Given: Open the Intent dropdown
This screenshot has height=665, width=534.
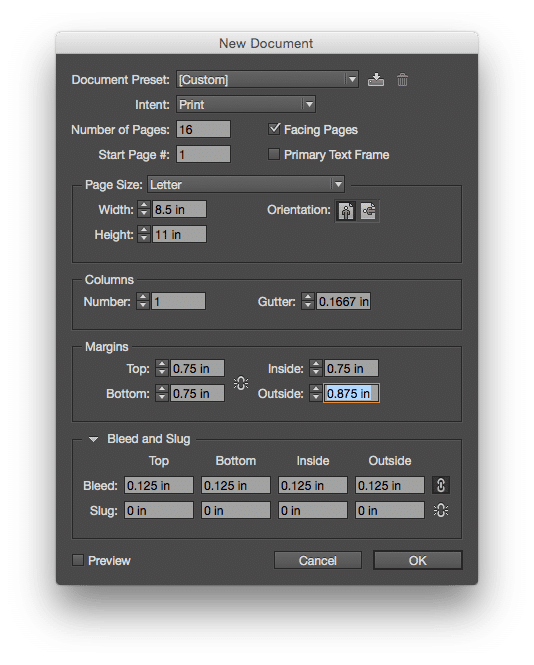Looking at the screenshot, I should point(246,104).
